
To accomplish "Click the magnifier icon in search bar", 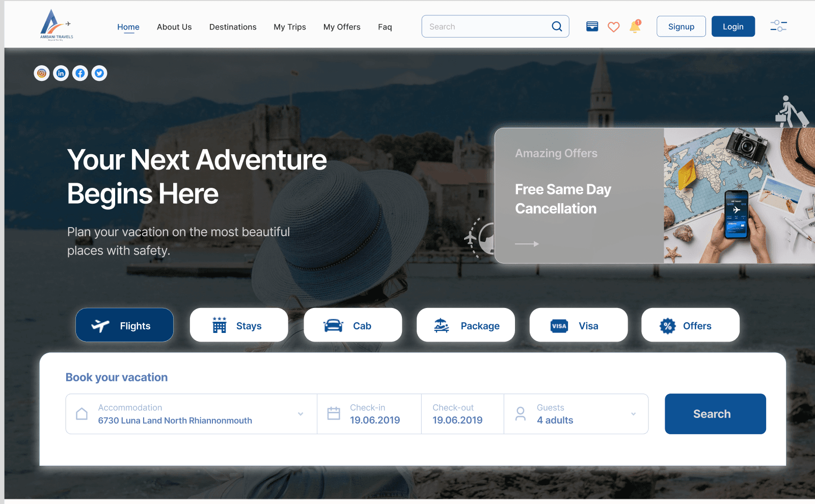I will coord(557,26).
